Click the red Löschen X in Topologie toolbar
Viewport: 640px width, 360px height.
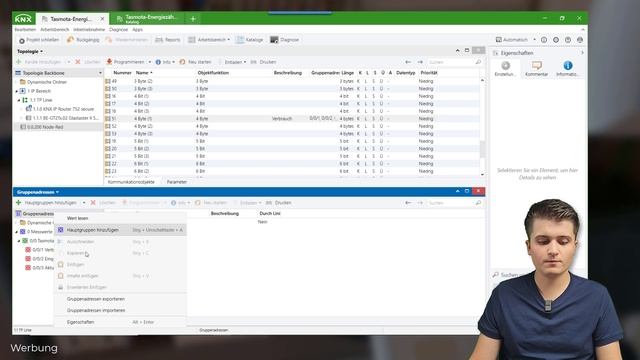[78, 62]
